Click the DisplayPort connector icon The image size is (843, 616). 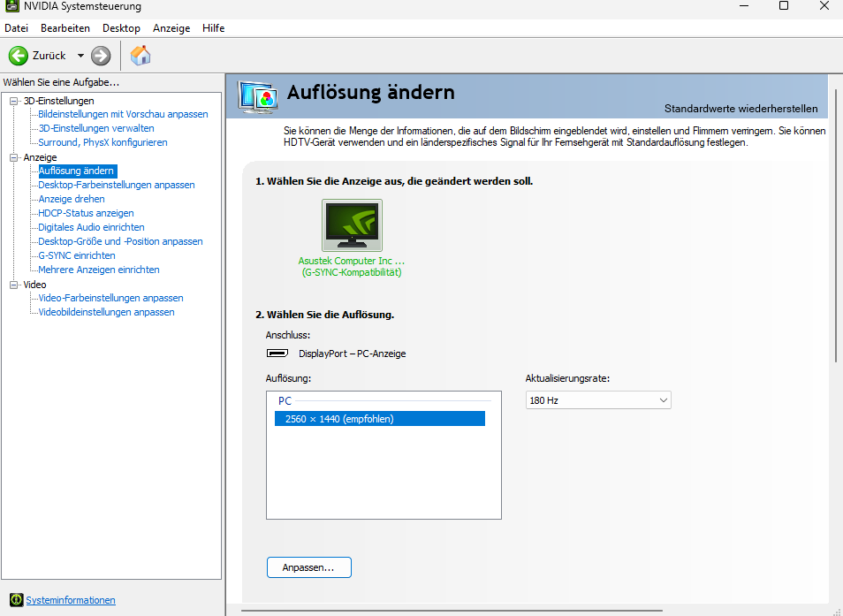[277, 354]
